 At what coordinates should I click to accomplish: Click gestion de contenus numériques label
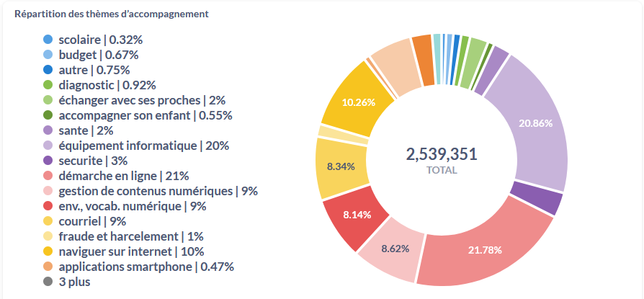click(x=158, y=191)
